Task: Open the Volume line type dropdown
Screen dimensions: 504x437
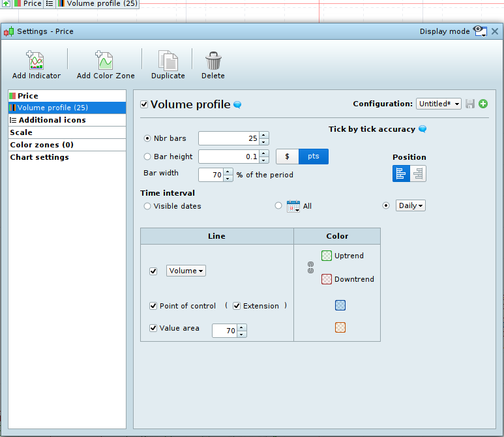Action: (x=186, y=271)
